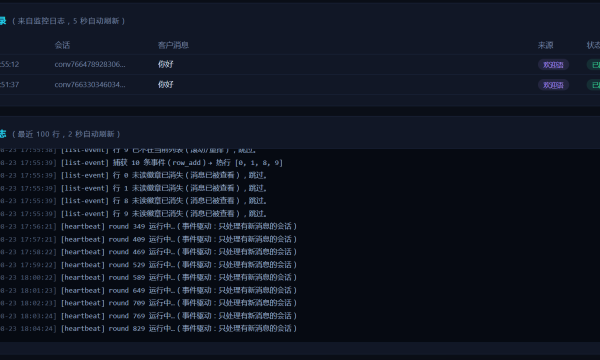Click heartbeat round 529 log entry
This screenshot has height=360, width=600.
(148, 265)
